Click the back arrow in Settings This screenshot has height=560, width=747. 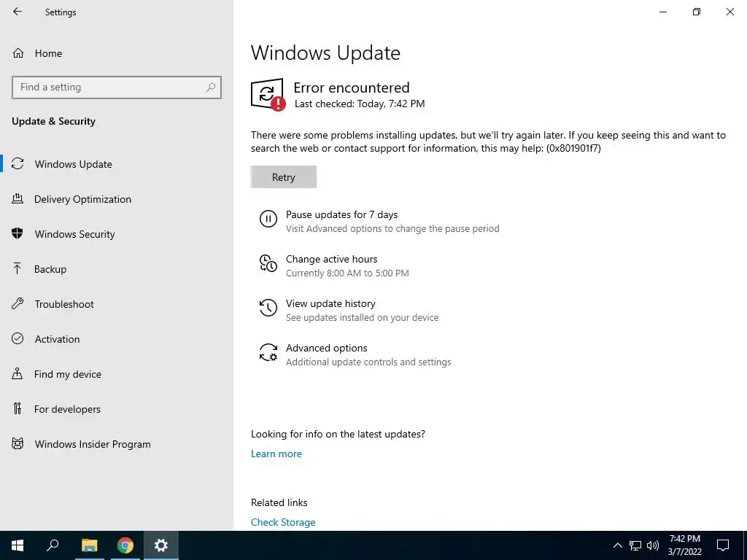click(18, 12)
